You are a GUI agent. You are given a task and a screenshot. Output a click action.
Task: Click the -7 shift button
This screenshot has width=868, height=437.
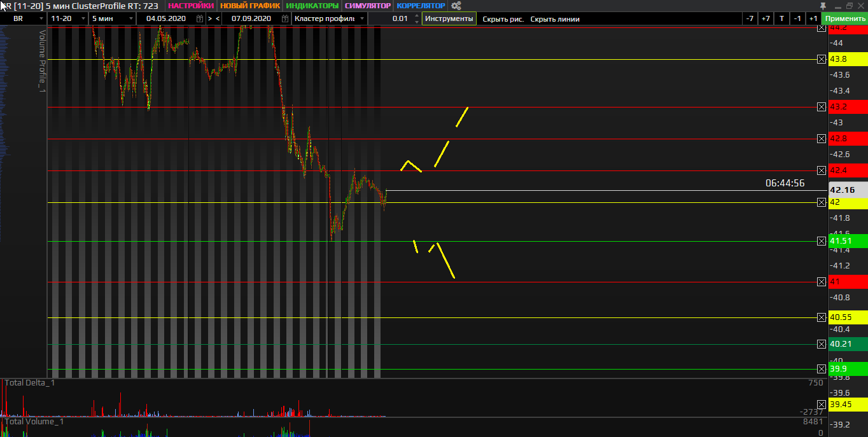[750, 18]
